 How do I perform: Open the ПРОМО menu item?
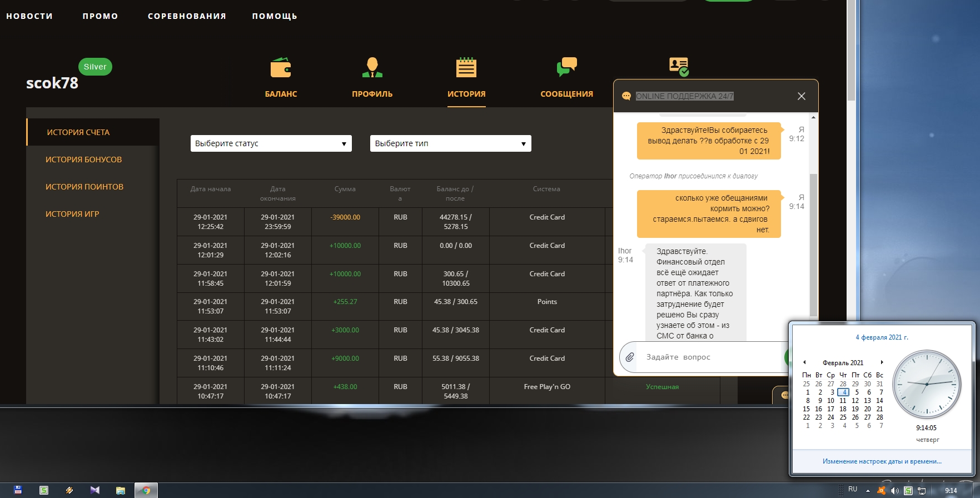(101, 16)
